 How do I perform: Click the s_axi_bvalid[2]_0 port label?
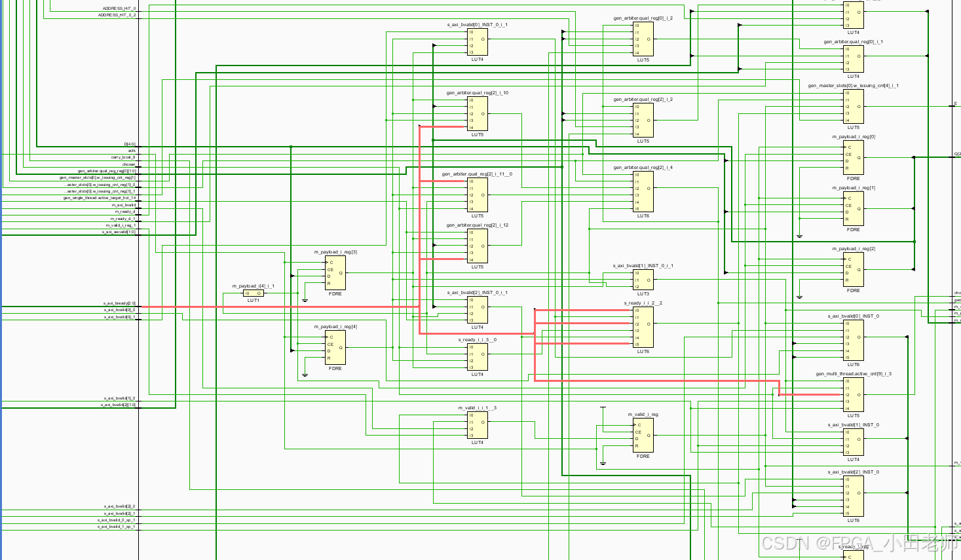(x=120, y=506)
